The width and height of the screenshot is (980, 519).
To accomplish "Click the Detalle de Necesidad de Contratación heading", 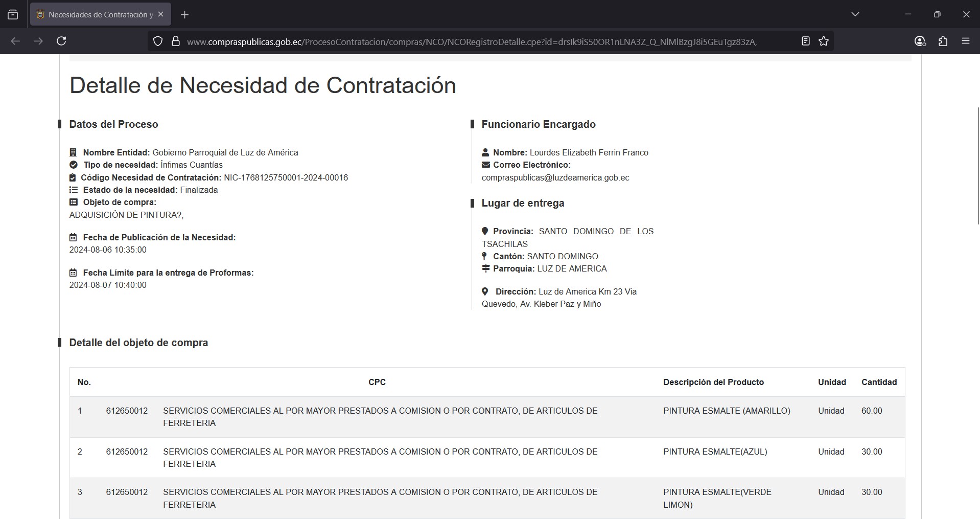I will click(x=263, y=85).
